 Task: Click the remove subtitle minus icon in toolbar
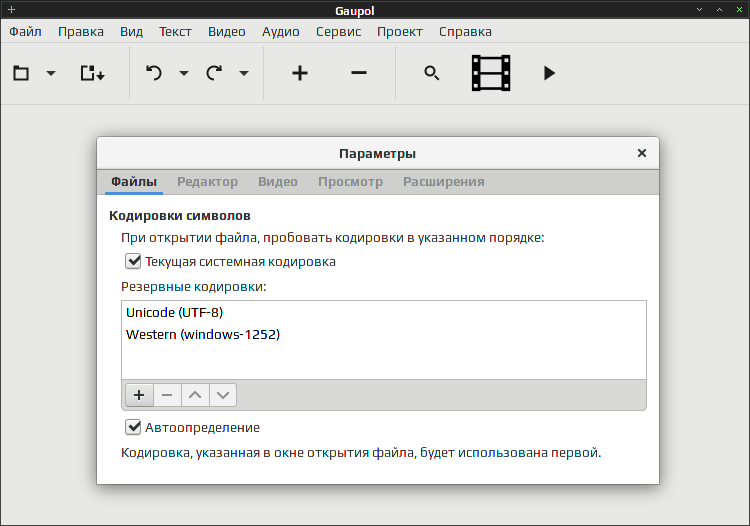(x=359, y=73)
